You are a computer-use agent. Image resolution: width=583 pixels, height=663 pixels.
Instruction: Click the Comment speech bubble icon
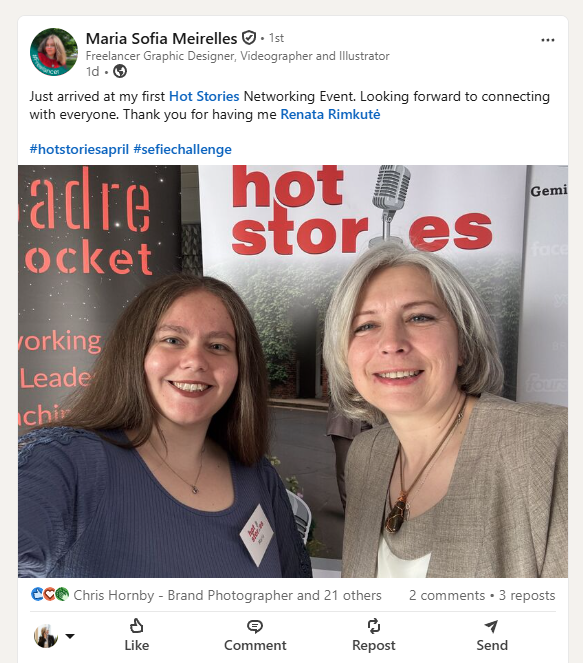point(255,626)
